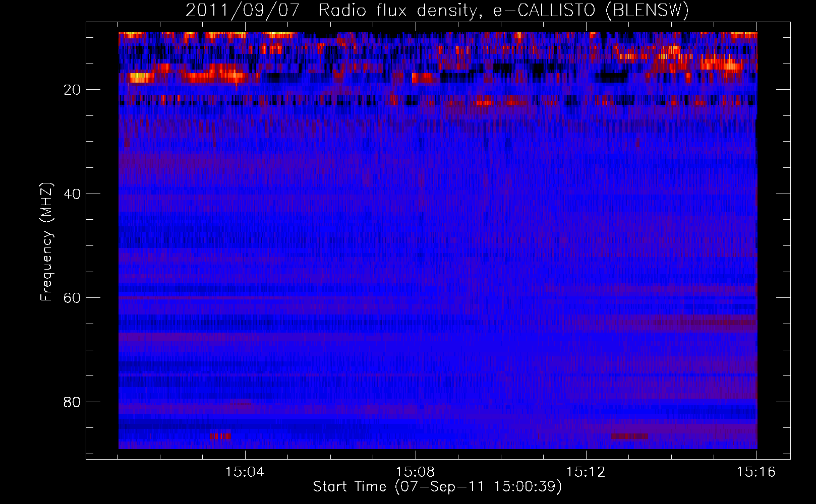Click the 15:16 time tick label
Screen dimensions: 816x504
[x=756, y=472]
